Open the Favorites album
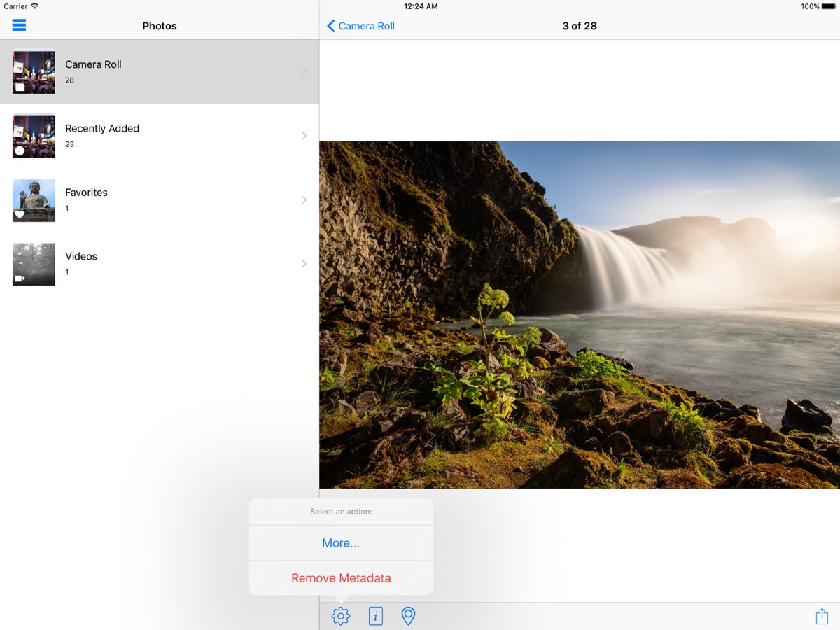 click(x=86, y=192)
